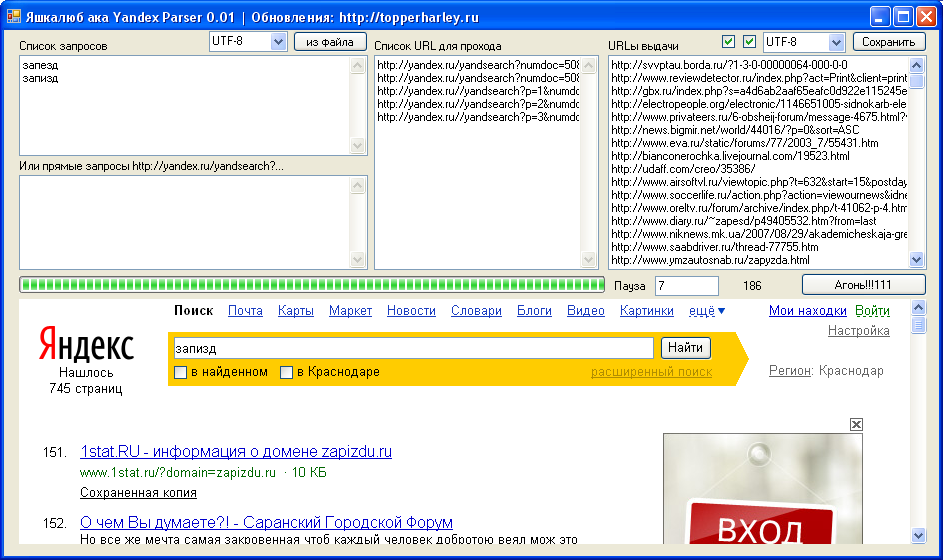Switch to Видео tab
Image resolution: width=943 pixels, height=560 pixels.
coord(586,310)
